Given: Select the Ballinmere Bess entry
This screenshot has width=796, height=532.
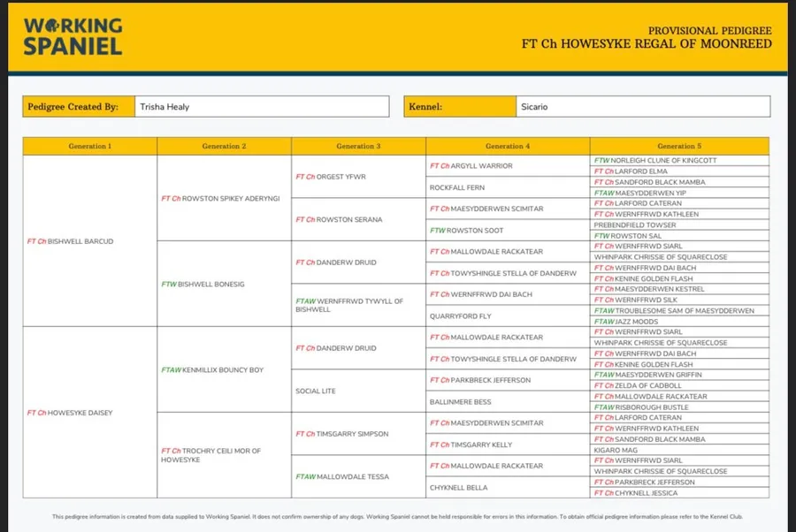Looking at the screenshot, I should (x=460, y=402).
